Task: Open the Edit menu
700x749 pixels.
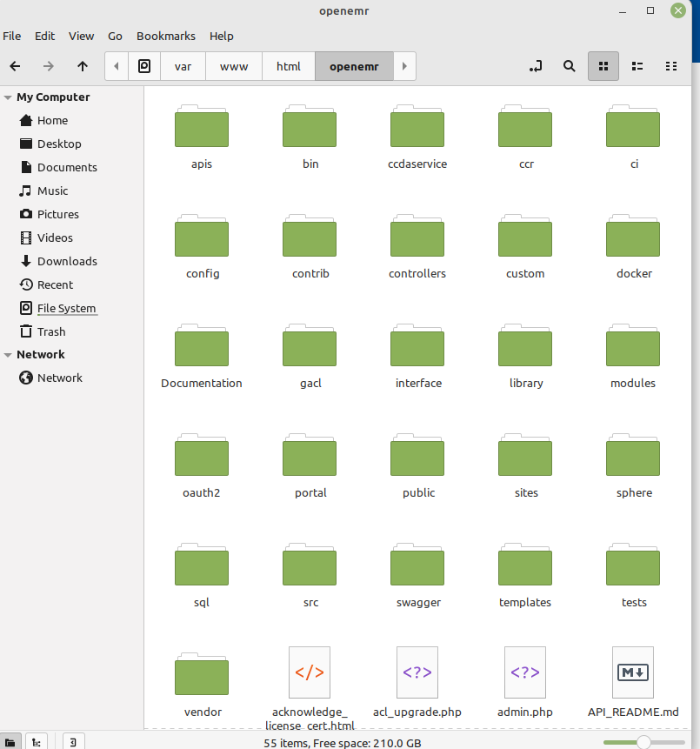Action: 45,37
